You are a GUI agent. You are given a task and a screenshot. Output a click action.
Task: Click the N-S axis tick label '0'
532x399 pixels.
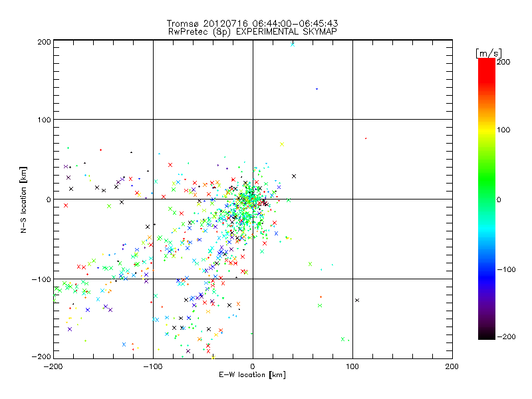(49, 199)
